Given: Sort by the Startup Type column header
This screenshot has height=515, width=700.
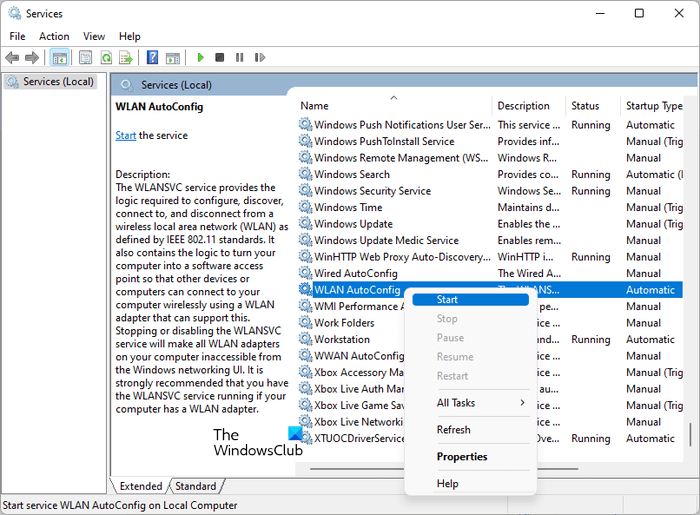Looking at the screenshot, I should pos(654,106).
